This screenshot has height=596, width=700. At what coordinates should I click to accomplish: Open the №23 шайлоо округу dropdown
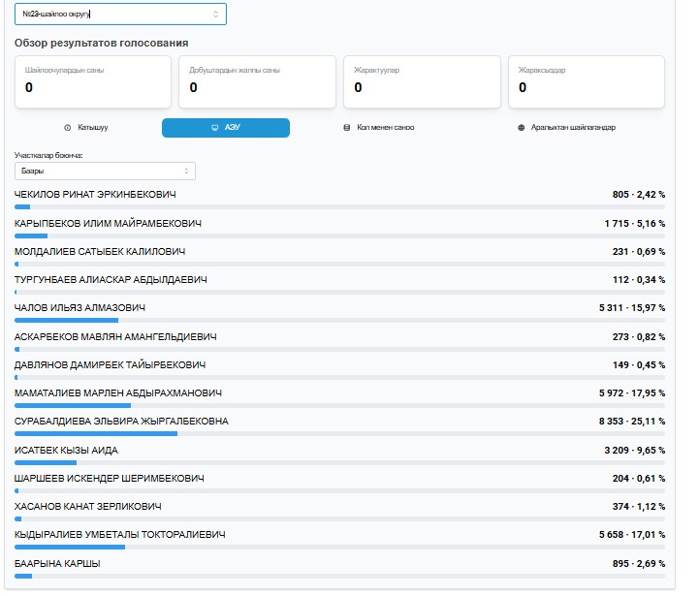(x=120, y=15)
